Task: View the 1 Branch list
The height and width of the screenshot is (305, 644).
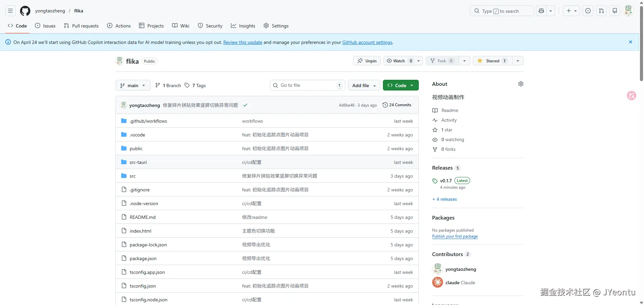Action: click(x=168, y=85)
